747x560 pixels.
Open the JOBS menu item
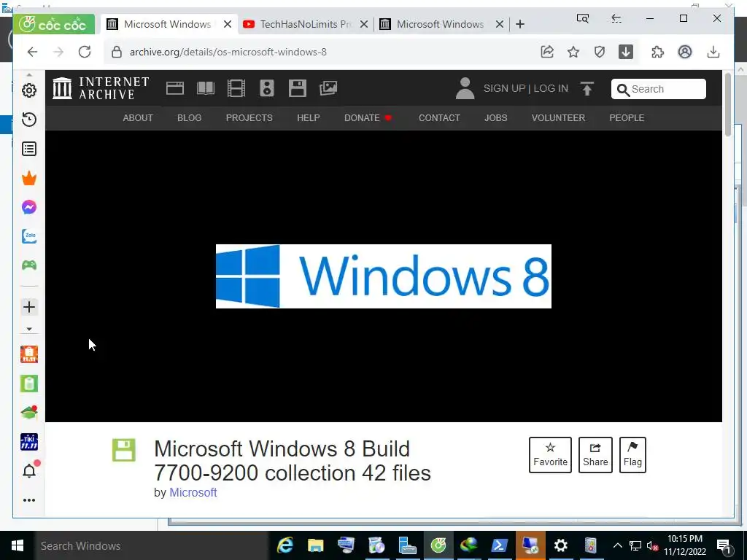[x=495, y=118]
